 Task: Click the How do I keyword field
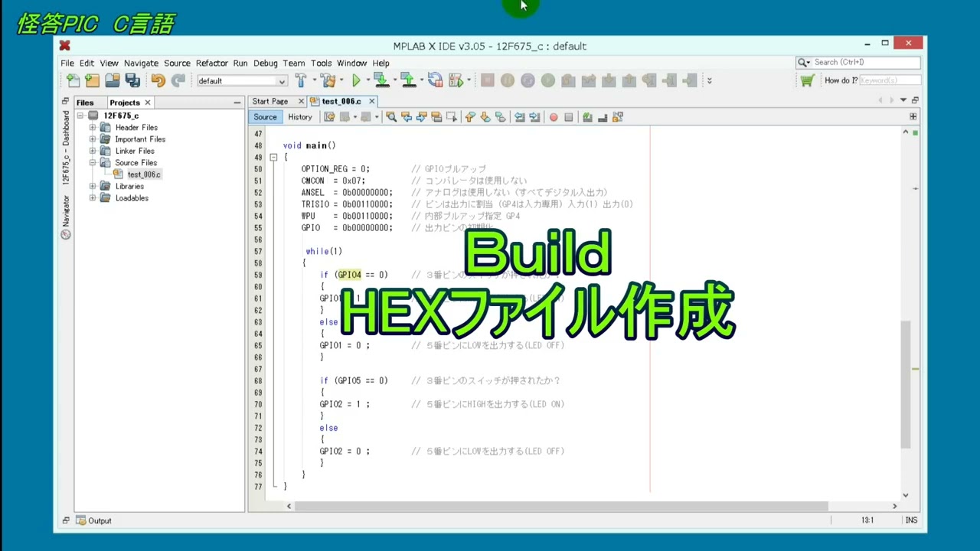point(890,80)
